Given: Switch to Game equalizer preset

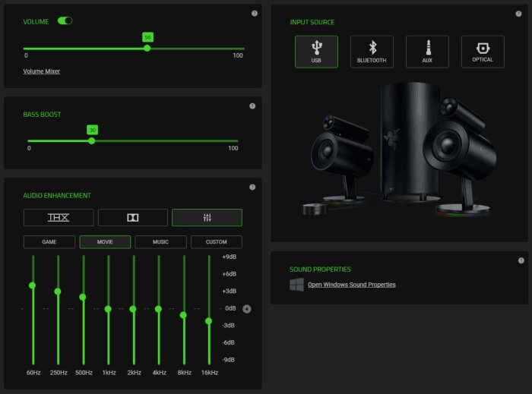Looking at the screenshot, I should 49,242.
